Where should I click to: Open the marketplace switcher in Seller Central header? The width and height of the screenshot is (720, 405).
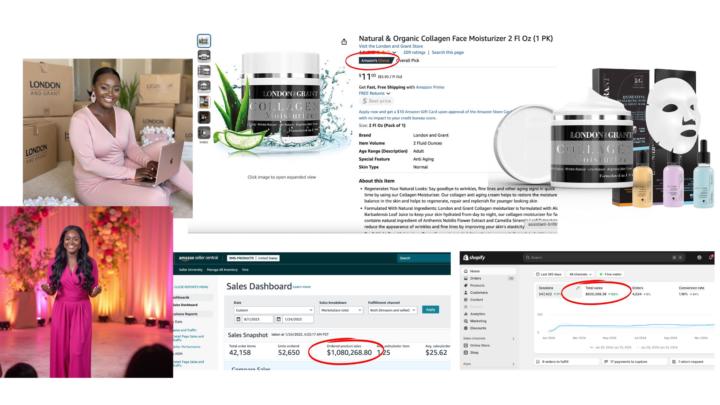[253, 258]
